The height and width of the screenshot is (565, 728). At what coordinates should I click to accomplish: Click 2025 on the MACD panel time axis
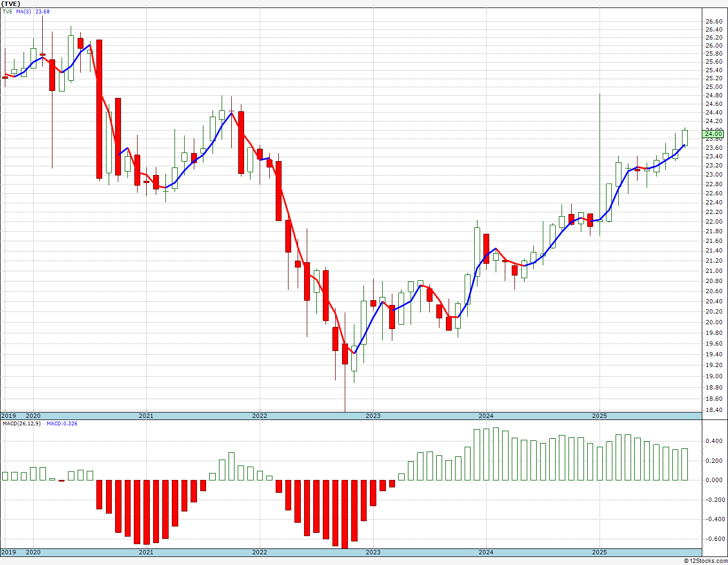[x=600, y=552]
